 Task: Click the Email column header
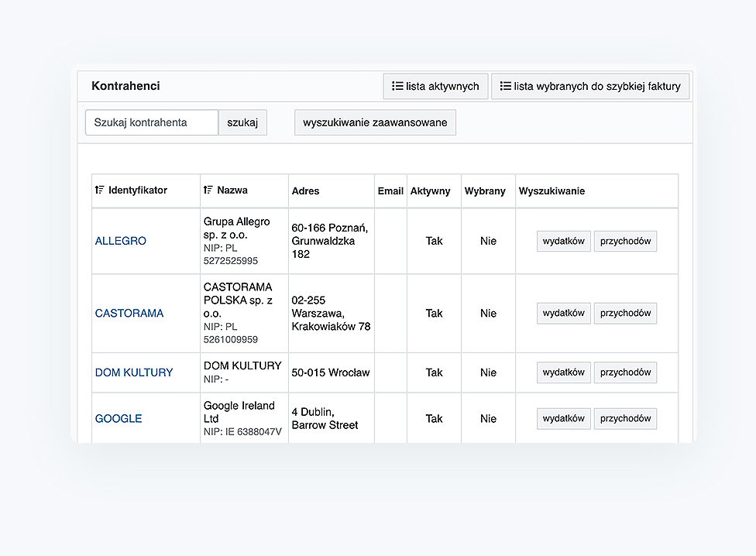point(390,190)
